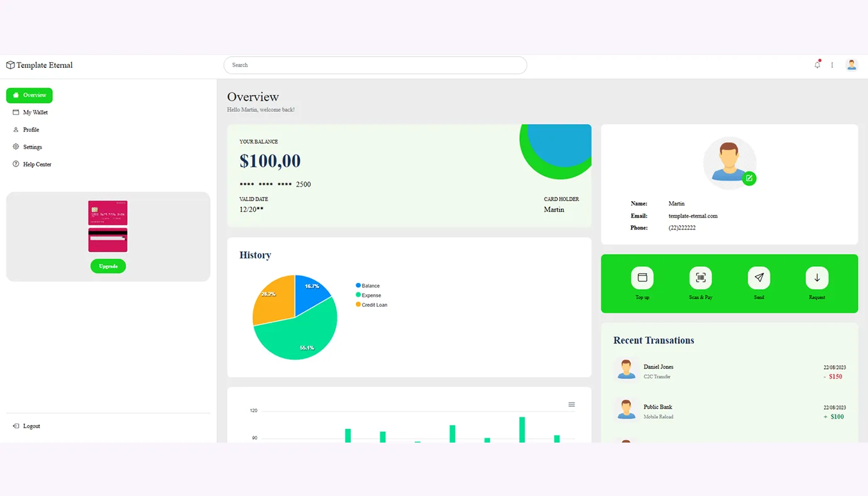Open the three-dot more options menu

click(x=832, y=65)
